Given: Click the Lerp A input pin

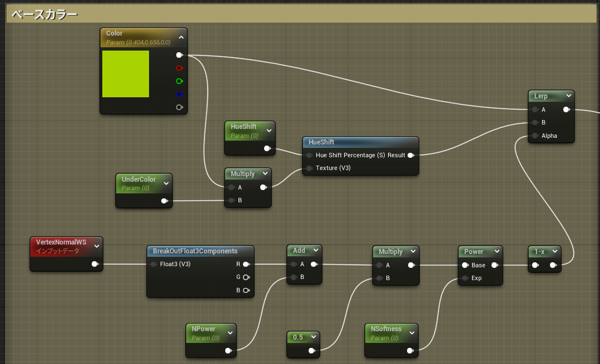Looking at the screenshot, I should pos(535,109).
